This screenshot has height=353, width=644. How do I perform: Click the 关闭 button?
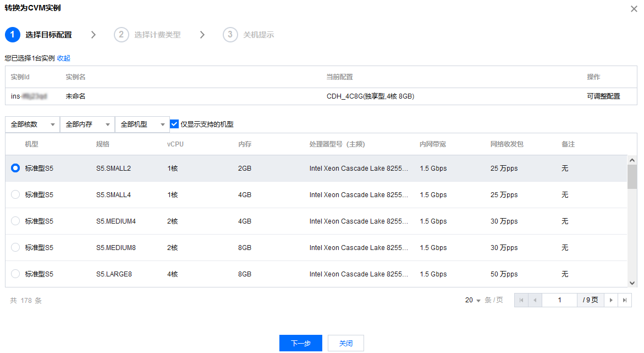pos(346,343)
